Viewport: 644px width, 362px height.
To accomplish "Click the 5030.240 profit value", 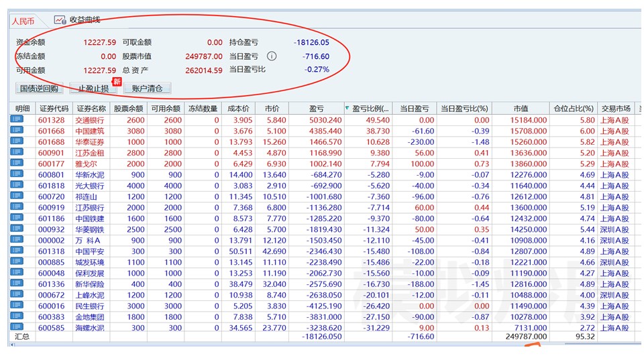I will (x=325, y=120).
